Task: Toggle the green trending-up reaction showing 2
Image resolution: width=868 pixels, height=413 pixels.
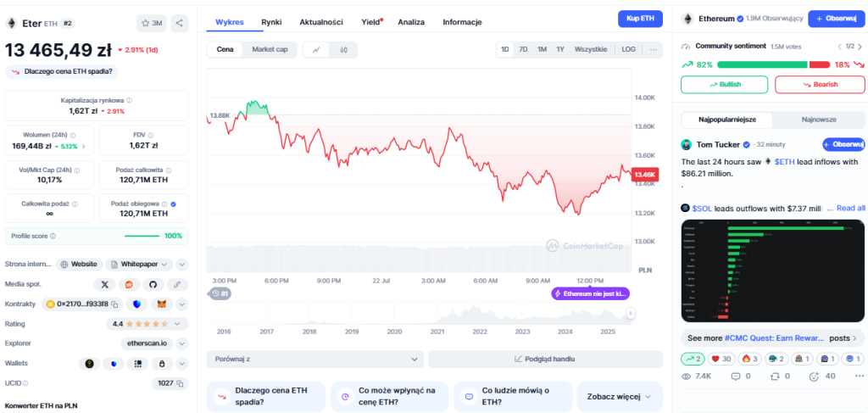Action: coord(693,360)
